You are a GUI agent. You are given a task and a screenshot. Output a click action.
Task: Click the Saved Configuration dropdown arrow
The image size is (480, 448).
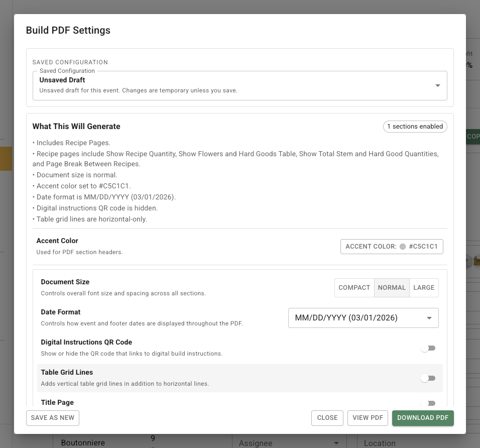438,85
